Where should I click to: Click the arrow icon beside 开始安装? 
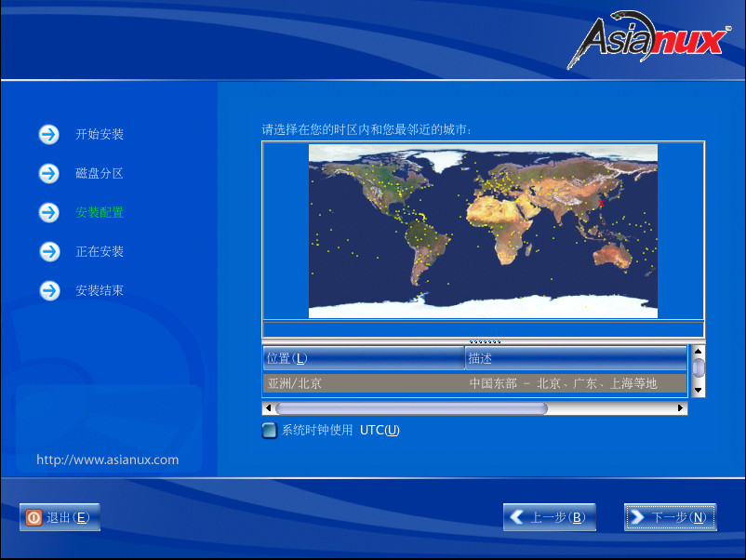(x=48, y=134)
